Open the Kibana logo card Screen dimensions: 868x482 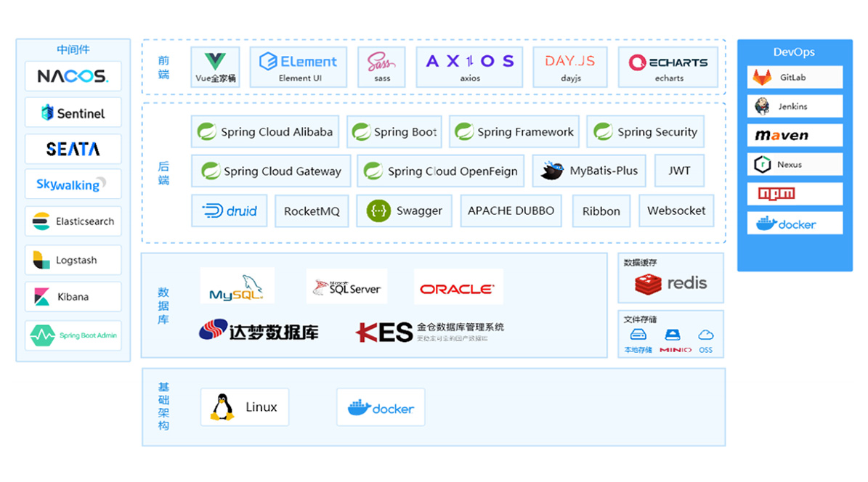tap(73, 297)
